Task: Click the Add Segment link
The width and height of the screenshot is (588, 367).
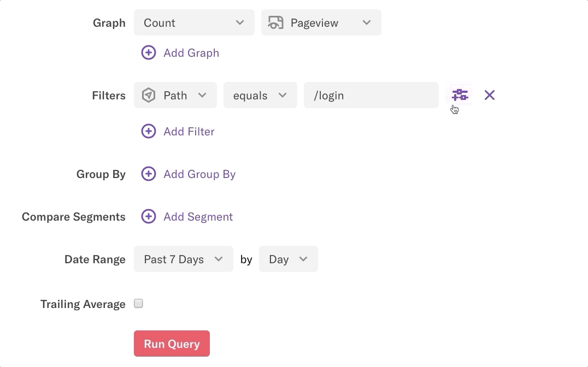Action: tap(198, 217)
